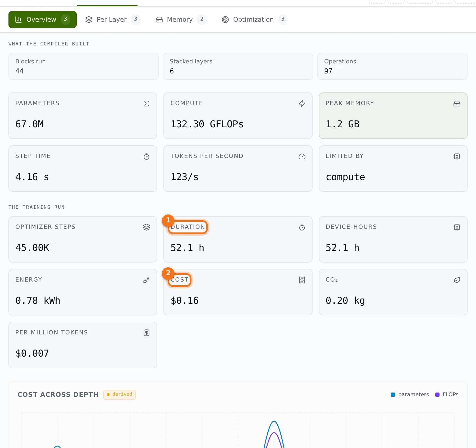Click the gauge icon on Tokens Per Second card
This screenshot has height=448, width=476.
click(302, 156)
